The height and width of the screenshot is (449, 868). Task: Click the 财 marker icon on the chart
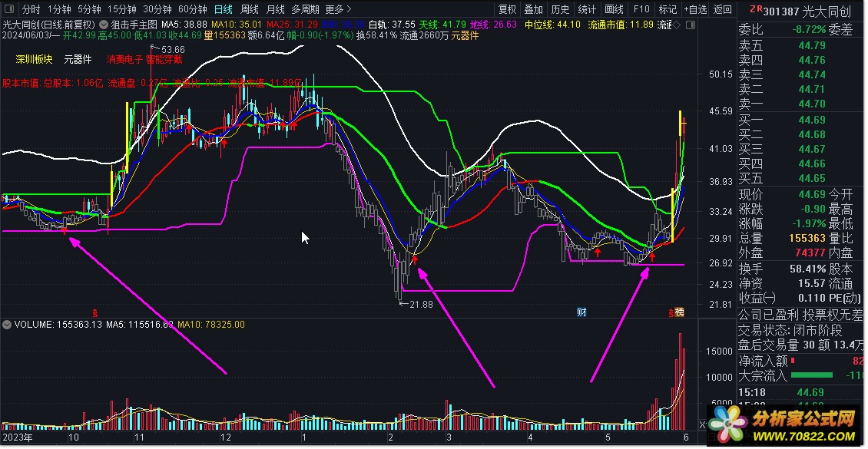coord(581,312)
